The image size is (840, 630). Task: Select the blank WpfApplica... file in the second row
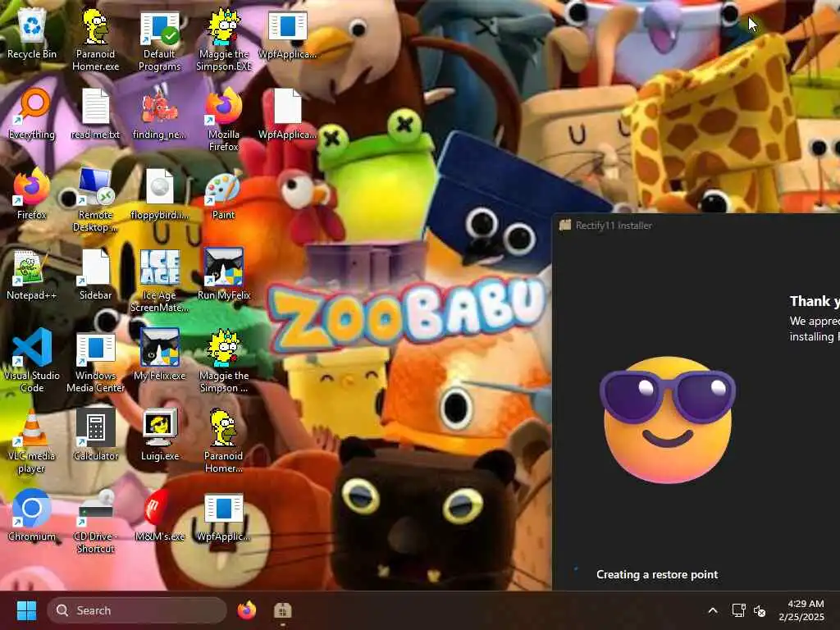pos(288,114)
